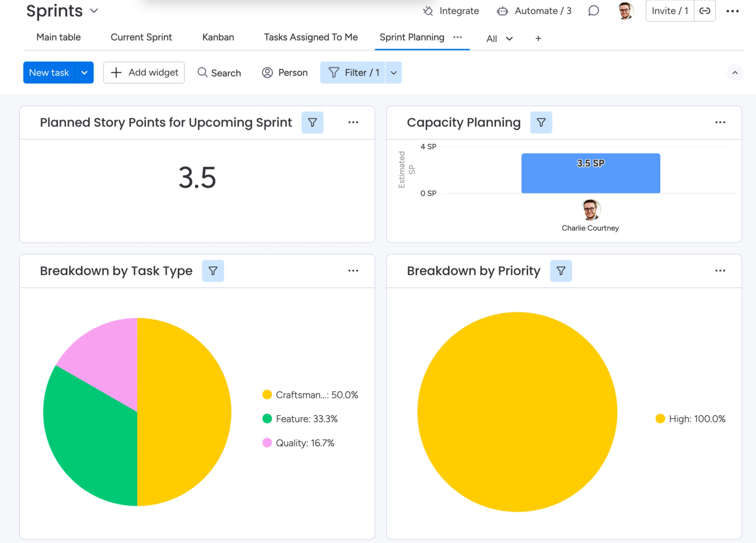Open the discussion speech bubble icon

point(593,11)
